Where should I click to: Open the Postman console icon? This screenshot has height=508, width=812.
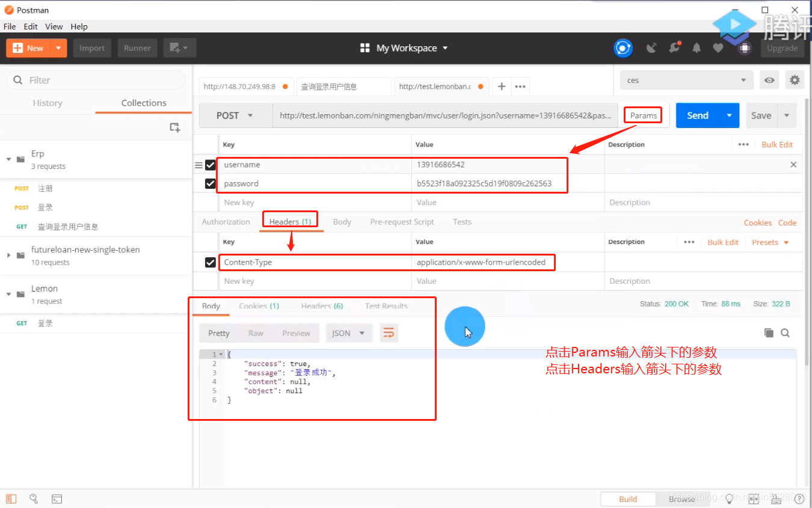point(57,498)
